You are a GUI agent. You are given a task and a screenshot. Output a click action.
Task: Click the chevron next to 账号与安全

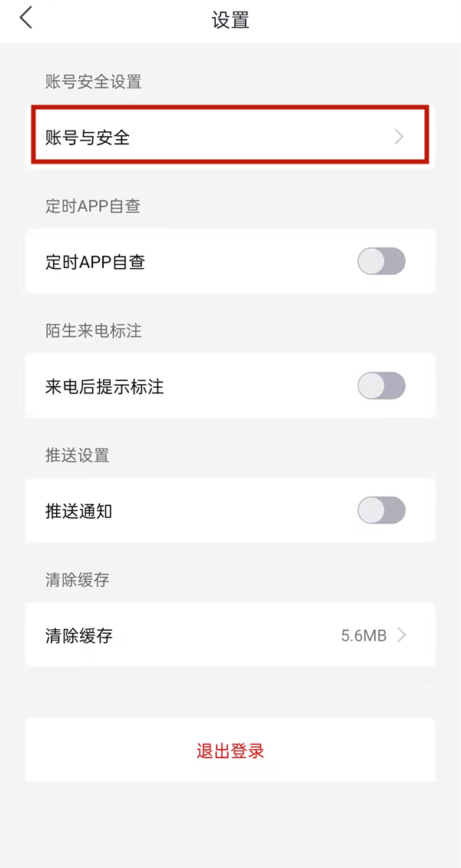pyautogui.click(x=399, y=136)
